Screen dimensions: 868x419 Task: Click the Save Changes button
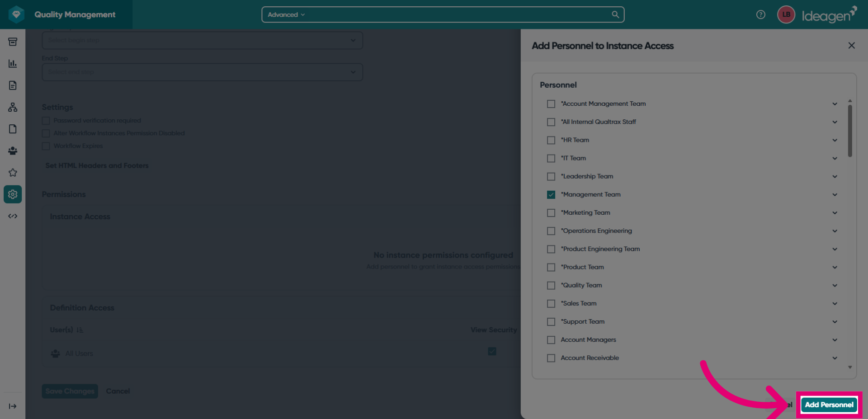pyautogui.click(x=70, y=391)
